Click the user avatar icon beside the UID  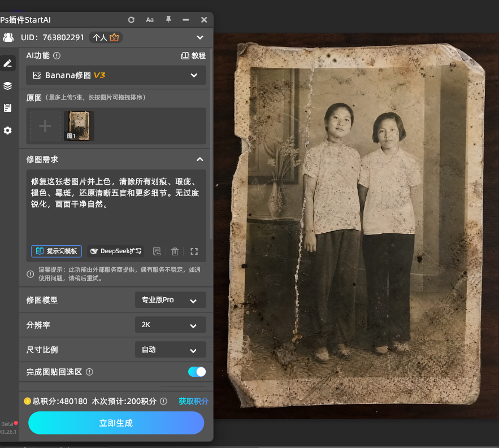(8, 37)
